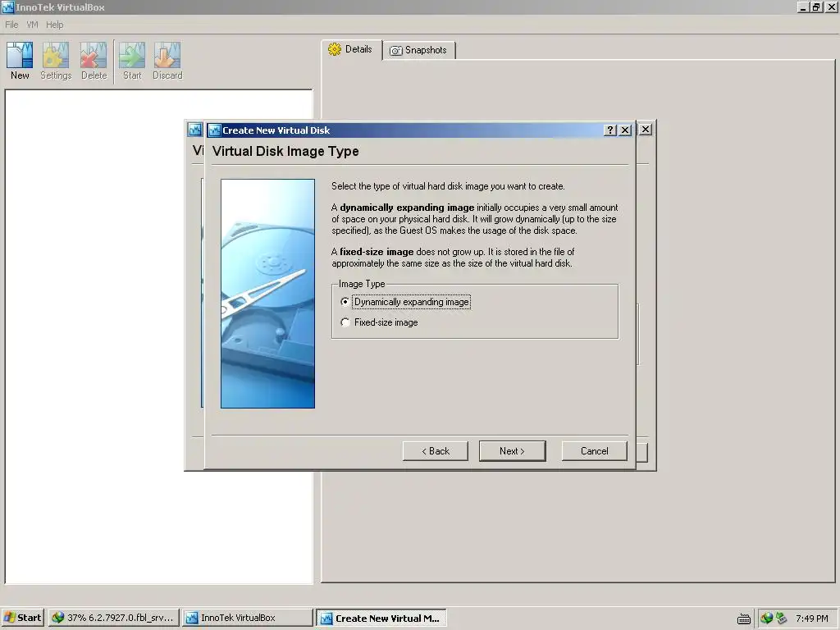Switch to Create New Virtual M... taskbar item
Image resolution: width=840 pixels, height=630 pixels.
coord(381,618)
